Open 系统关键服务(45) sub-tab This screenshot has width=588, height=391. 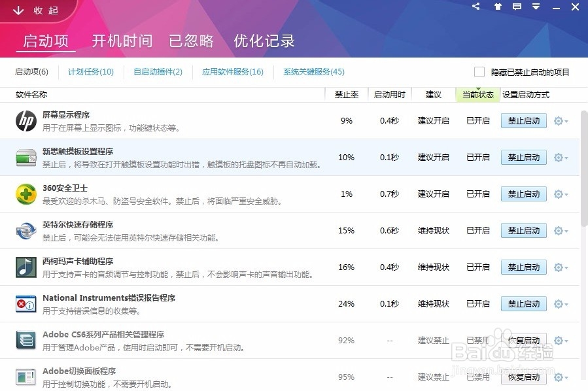pyautogui.click(x=314, y=72)
